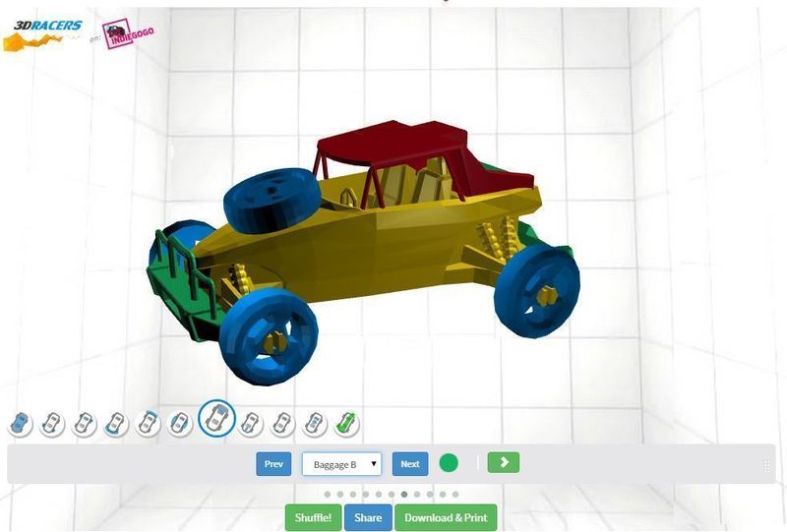Click the green right-arrow button
787x532 pixels.
pyautogui.click(x=504, y=463)
